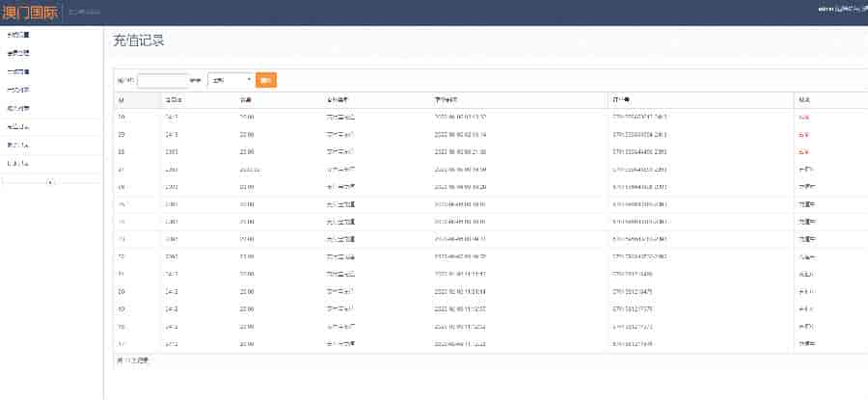Open the last item in the left sidebar menu

[x=17, y=163]
